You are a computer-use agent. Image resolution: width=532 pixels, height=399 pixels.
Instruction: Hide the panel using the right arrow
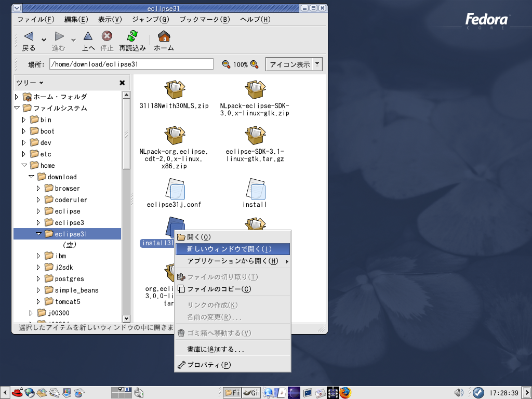tap(527, 393)
